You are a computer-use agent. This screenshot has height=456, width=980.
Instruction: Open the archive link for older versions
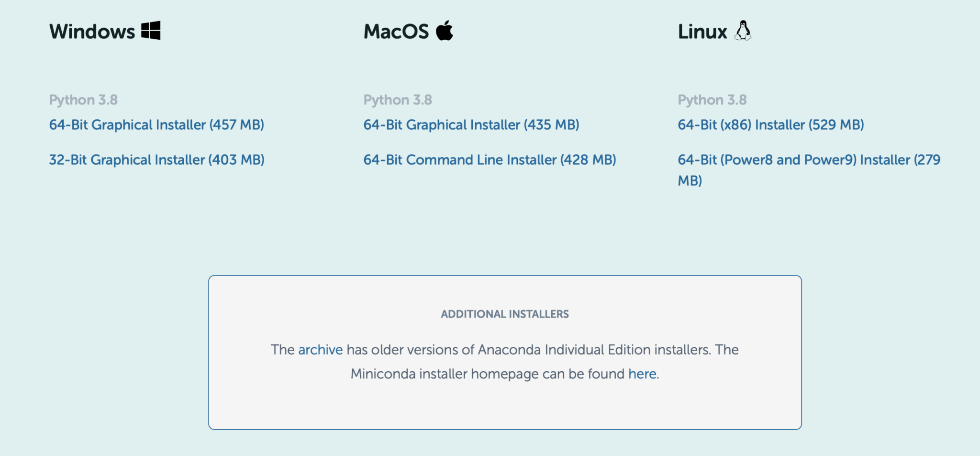point(320,350)
